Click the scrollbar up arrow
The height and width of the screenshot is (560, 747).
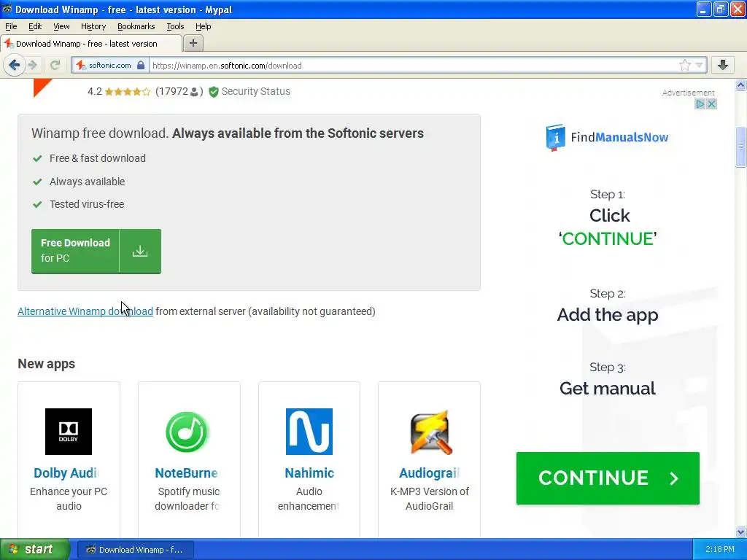tap(741, 85)
